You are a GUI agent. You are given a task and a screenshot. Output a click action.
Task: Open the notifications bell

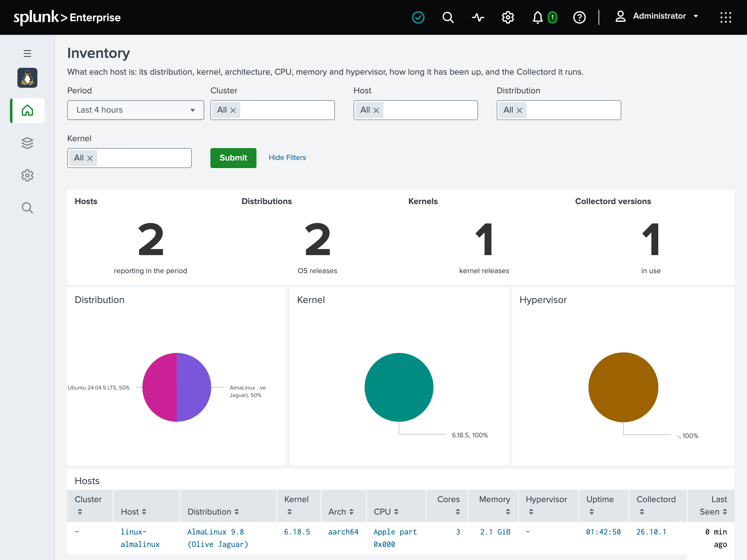click(538, 17)
